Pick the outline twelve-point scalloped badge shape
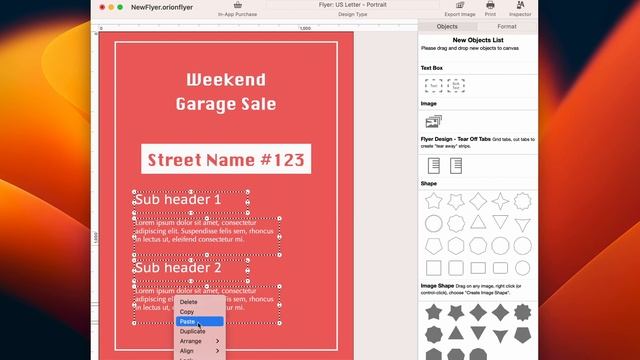Image resolution: width=640 pixels, height=360 pixels. click(x=522, y=201)
